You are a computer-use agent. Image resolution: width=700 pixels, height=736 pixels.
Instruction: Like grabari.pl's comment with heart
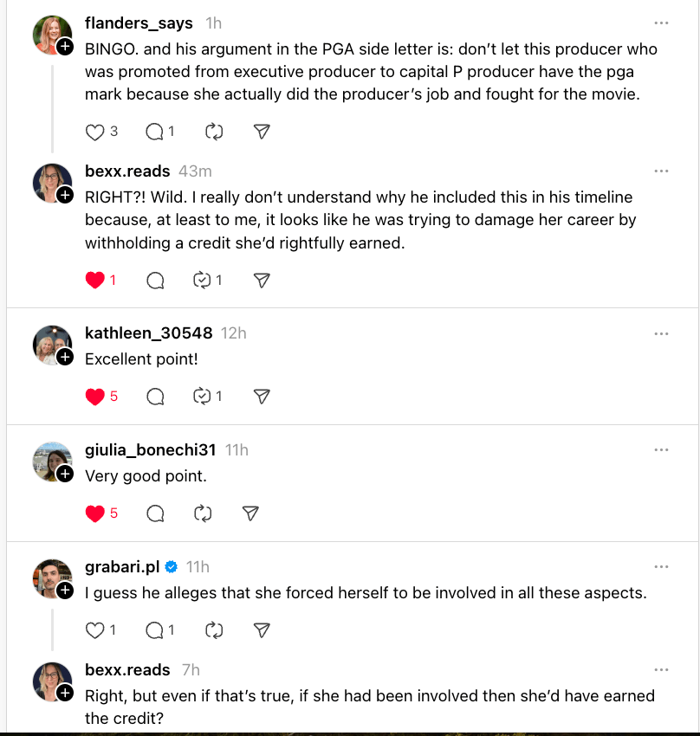pyautogui.click(x=94, y=630)
